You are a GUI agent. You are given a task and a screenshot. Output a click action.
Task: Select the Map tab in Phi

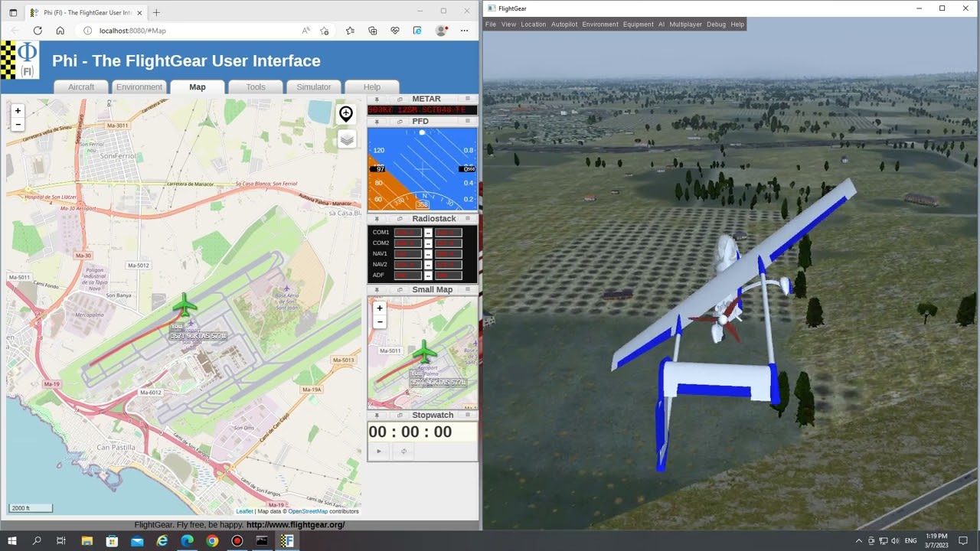(x=198, y=86)
